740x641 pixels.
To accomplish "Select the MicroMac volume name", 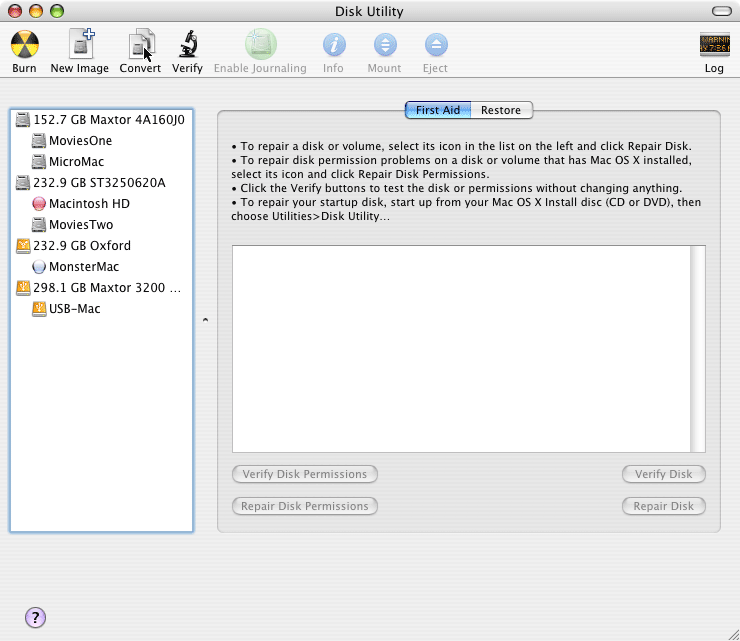I will coord(76,162).
